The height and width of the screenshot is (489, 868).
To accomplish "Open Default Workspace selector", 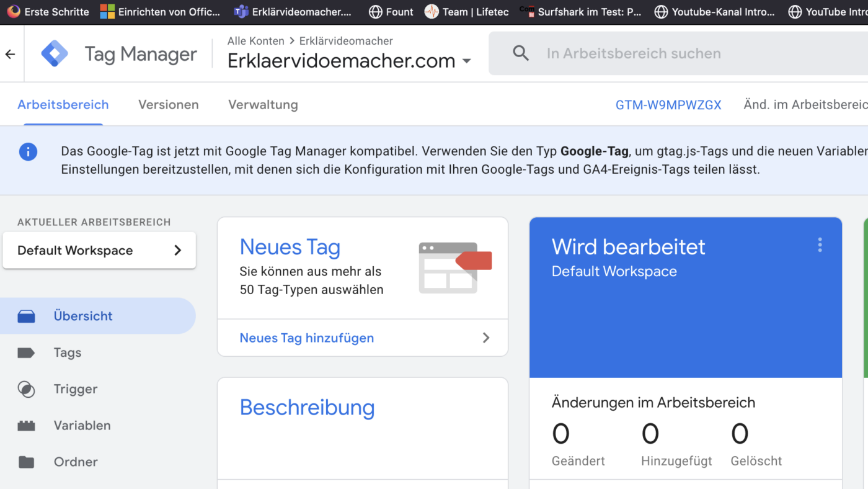I will coord(99,251).
